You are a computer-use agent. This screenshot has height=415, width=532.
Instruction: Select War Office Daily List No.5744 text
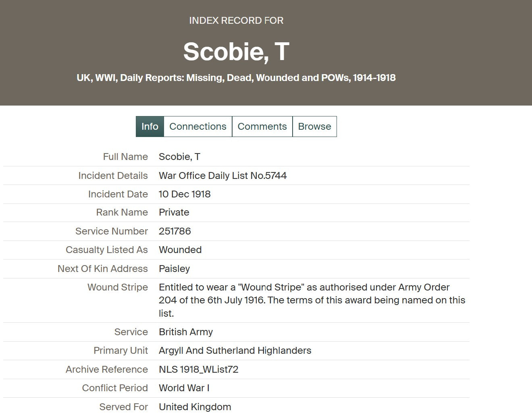[222, 176]
